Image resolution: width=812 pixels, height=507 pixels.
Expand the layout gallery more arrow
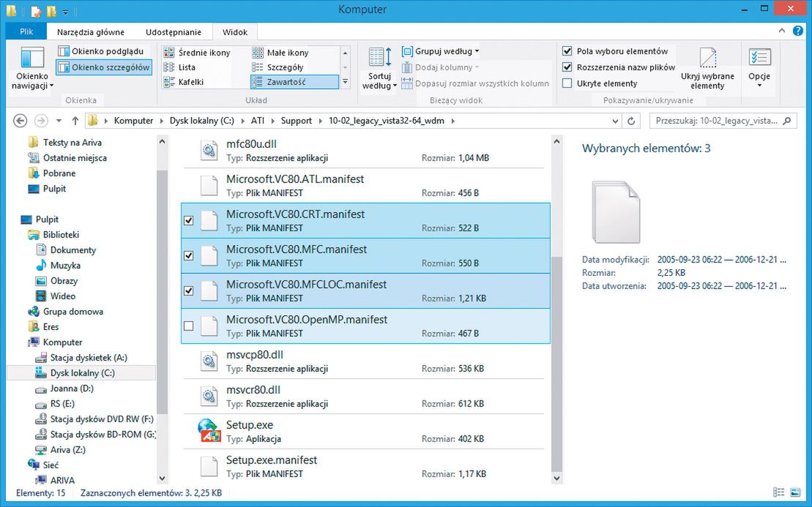pyautogui.click(x=346, y=82)
